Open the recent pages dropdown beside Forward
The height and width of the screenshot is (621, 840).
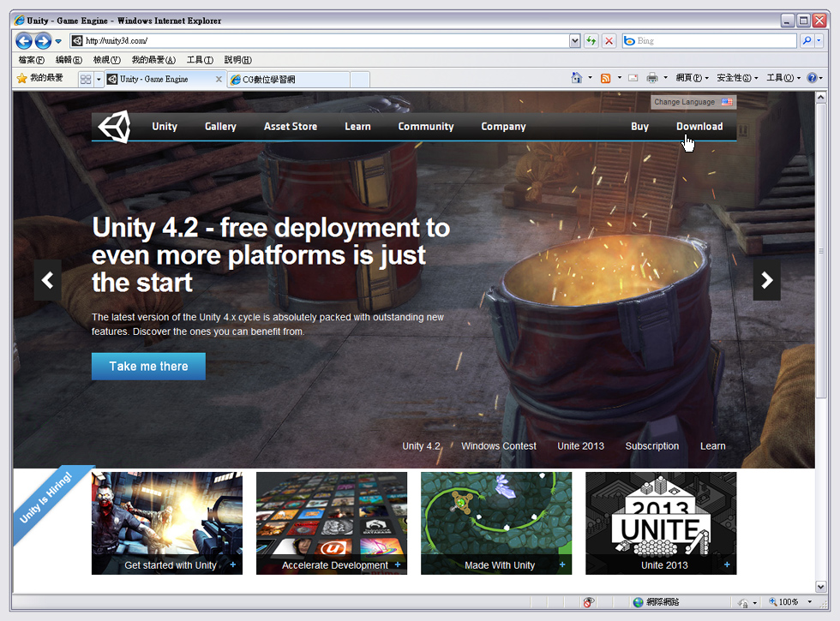click(x=58, y=41)
